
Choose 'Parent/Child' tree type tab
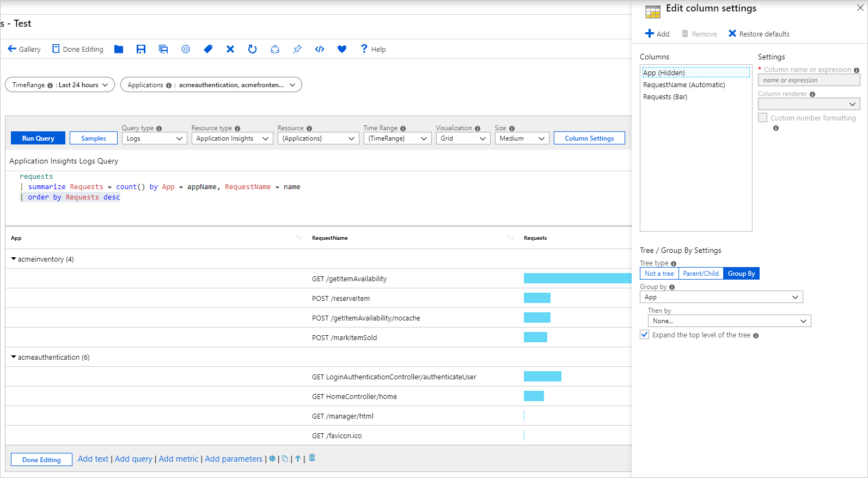(701, 274)
